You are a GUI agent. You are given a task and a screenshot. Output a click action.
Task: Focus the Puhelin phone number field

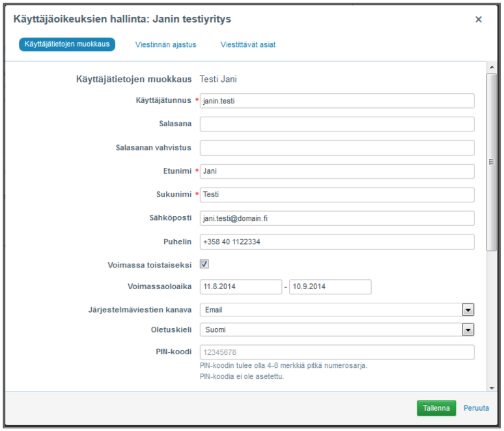click(337, 242)
